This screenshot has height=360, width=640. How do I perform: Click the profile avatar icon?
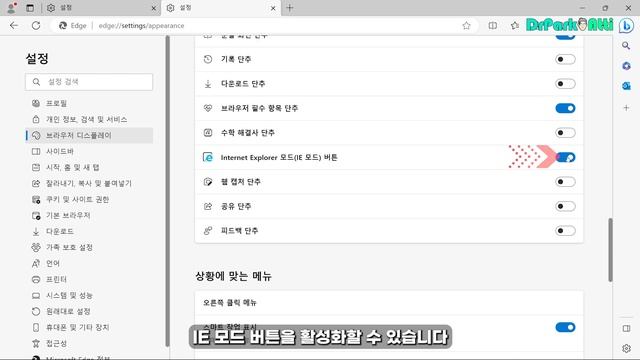(x=11, y=8)
